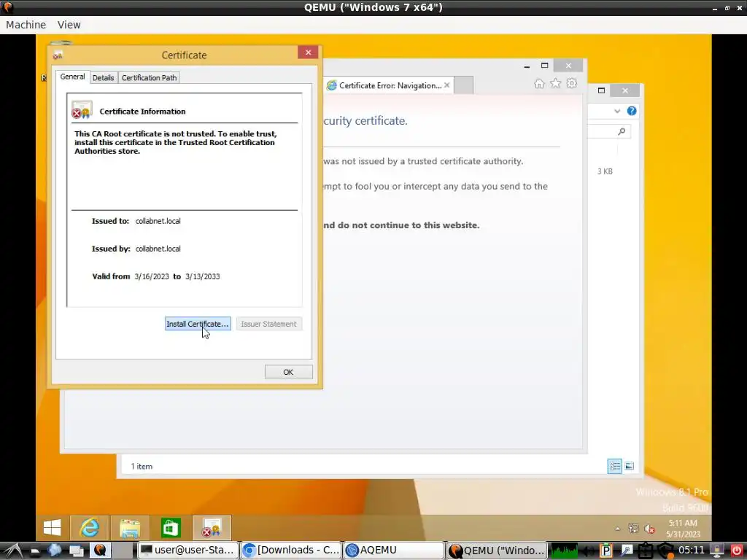Image resolution: width=747 pixels, height=560 pixels.
Task: Click the 3 KB file size text
Action: coord(605,171)
